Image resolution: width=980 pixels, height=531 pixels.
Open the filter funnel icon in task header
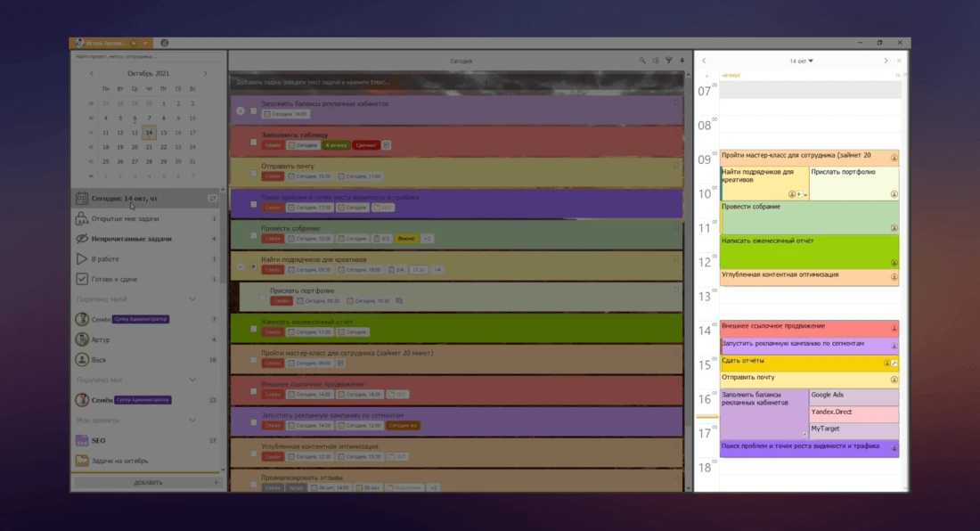pos(669,61)
